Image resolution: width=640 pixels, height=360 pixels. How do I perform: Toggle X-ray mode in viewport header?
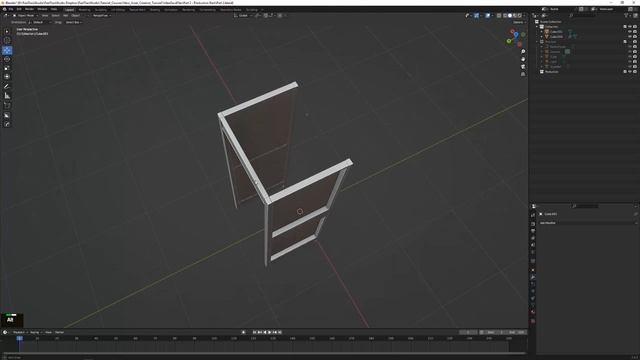pos(499,16)
